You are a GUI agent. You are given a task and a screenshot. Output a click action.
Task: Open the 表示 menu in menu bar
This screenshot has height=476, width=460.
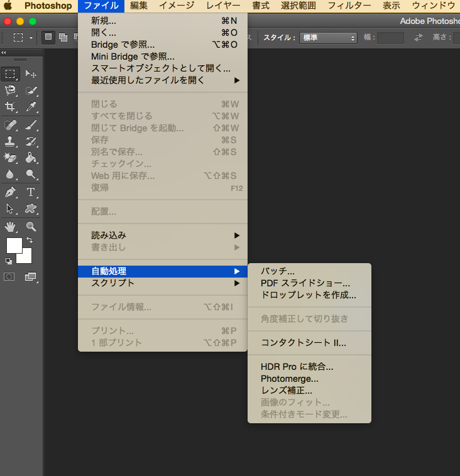click(392, 6)
